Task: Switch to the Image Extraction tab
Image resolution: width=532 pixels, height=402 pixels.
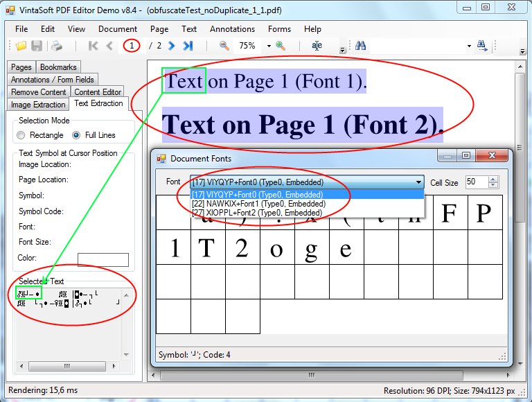Action: [x=38, y=105]
